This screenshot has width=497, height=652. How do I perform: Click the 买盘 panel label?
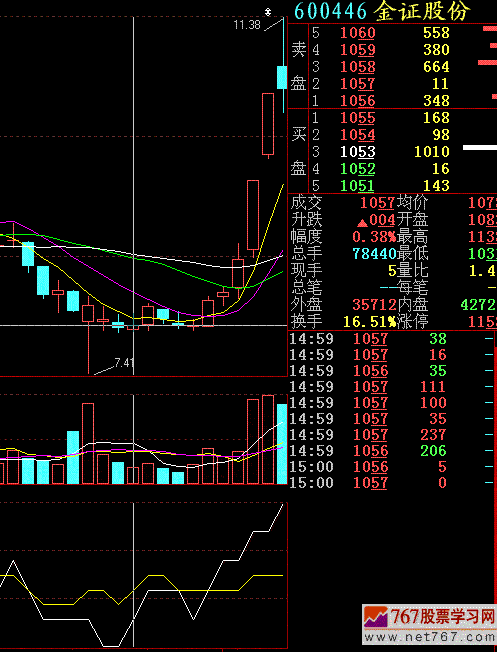point(299,151)
